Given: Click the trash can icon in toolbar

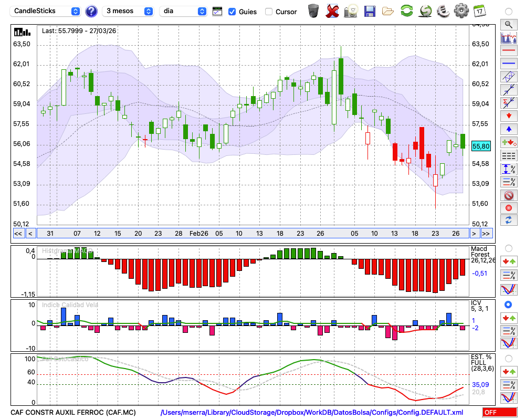Looking at the screenshot, I should pos(313,10).
